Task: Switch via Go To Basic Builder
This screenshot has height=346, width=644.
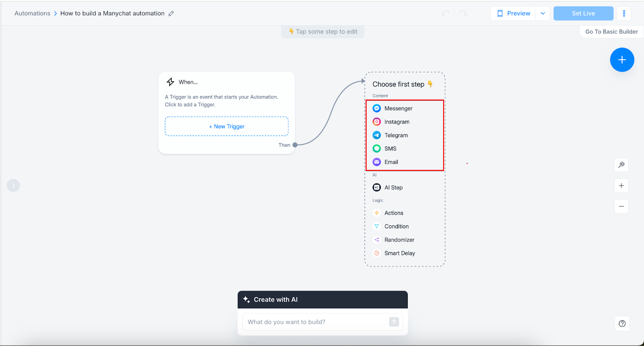Action: (611, 32)
